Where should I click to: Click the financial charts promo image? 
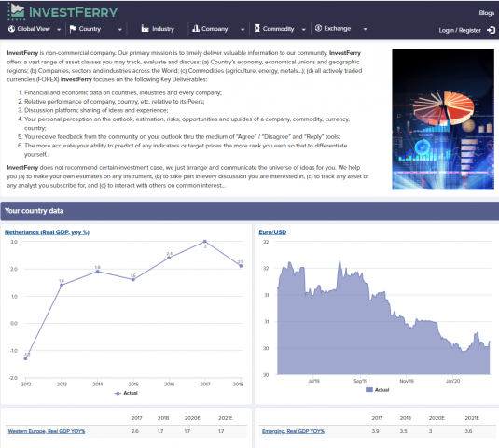click(x=443, y=119)
